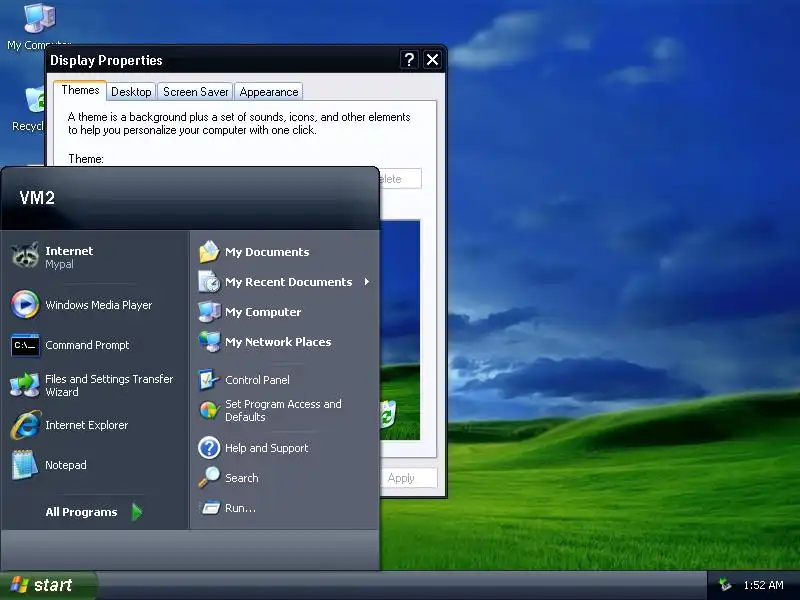Image resolution: width=800 pixels, height=600 pixels.
Task: Click the Search magnifier icon
Action: point(209,478)
